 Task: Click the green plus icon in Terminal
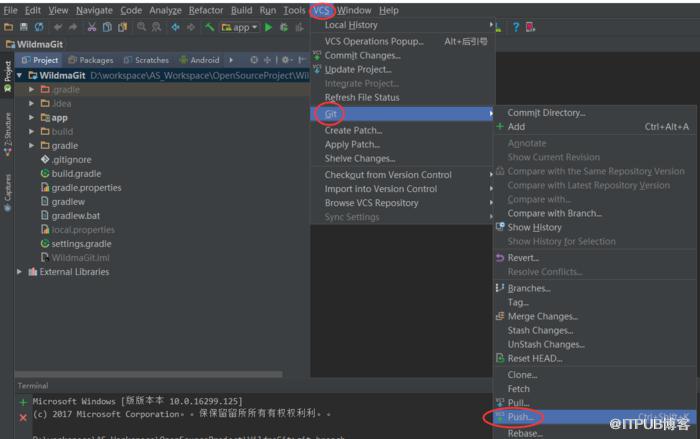click(23, 402)
